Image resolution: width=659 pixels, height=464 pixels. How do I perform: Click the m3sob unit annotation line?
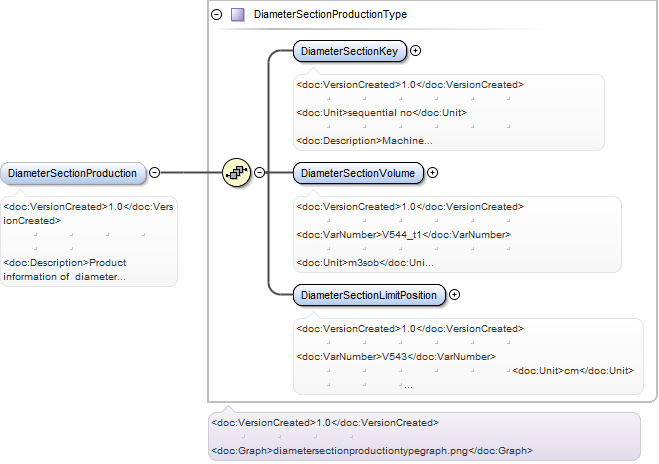(x=365, y=263)
